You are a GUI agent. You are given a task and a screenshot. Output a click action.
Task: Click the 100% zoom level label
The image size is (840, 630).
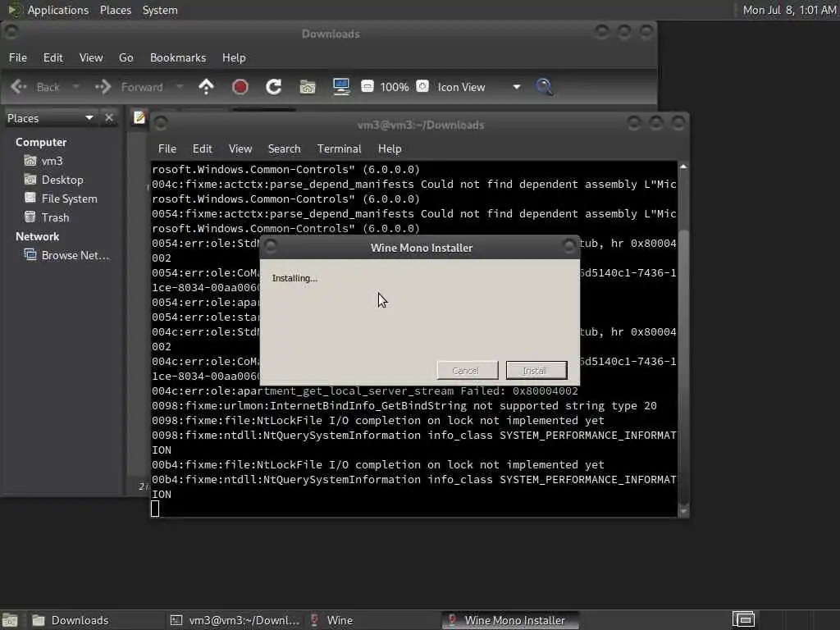point(395,87)
